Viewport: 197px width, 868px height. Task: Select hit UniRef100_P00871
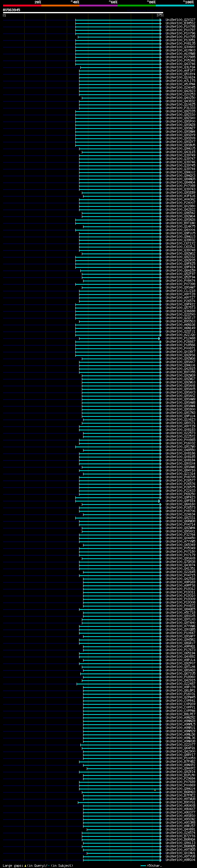pos(180,349)
